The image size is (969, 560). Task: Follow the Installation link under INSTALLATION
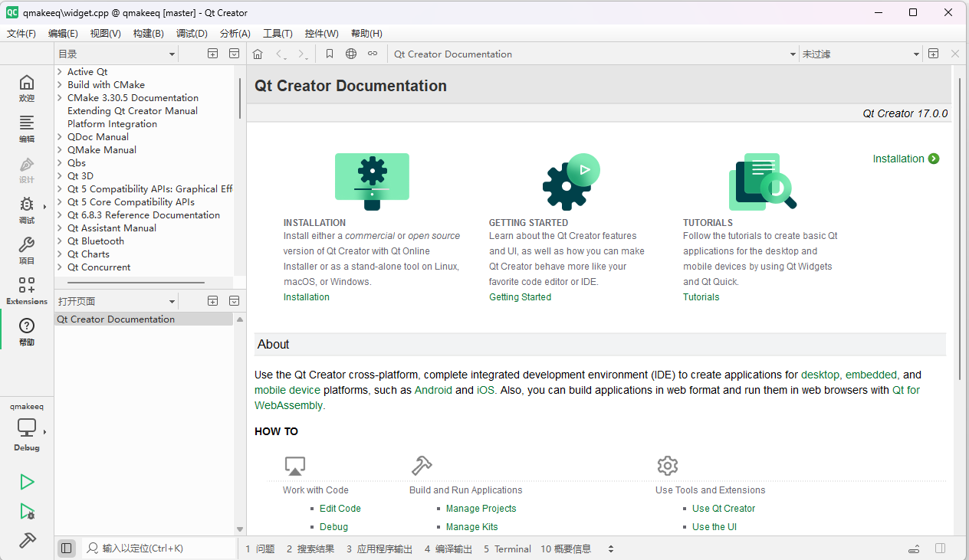307,297
